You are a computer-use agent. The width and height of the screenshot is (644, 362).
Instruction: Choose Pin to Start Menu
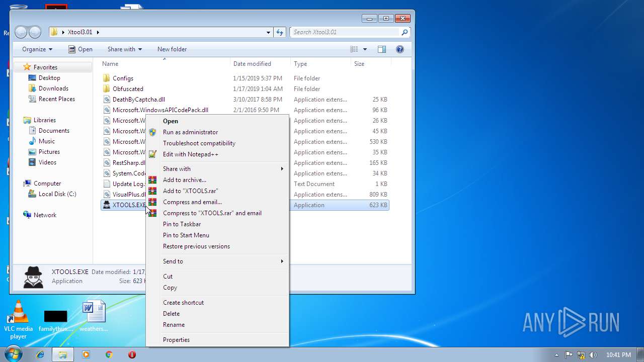point(218,235)
